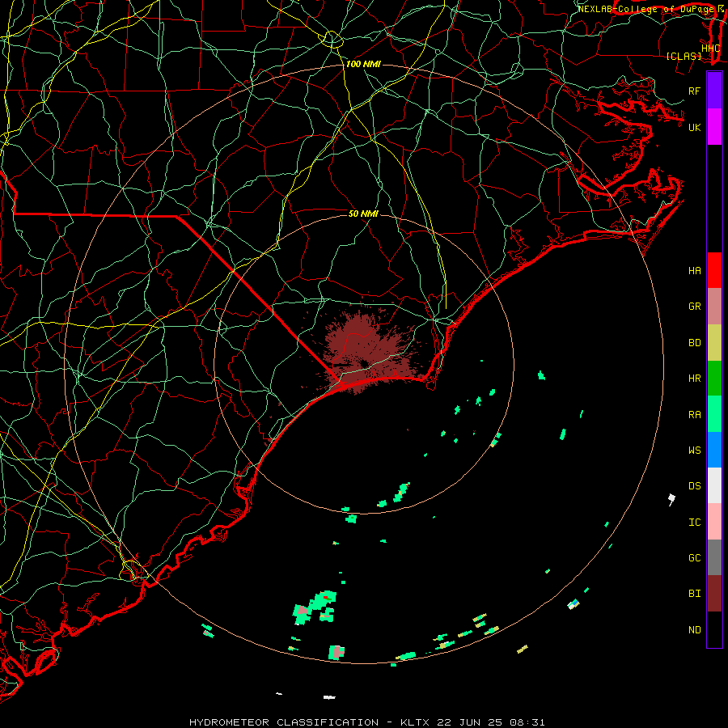This screenshot has height=728, width=728.
Task: Click the GC gray legend swatch
Action: (x=714, y=557)
